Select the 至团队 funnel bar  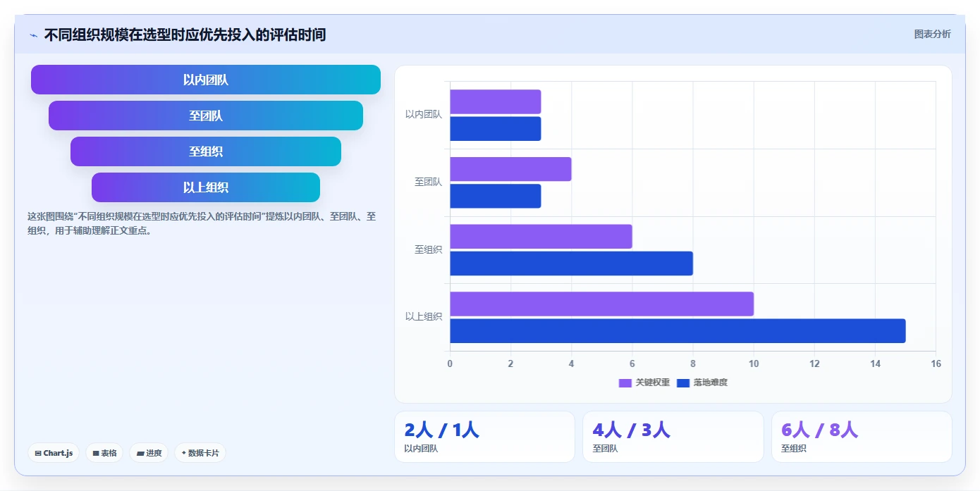pyautogui.click(x=206, y=116)
